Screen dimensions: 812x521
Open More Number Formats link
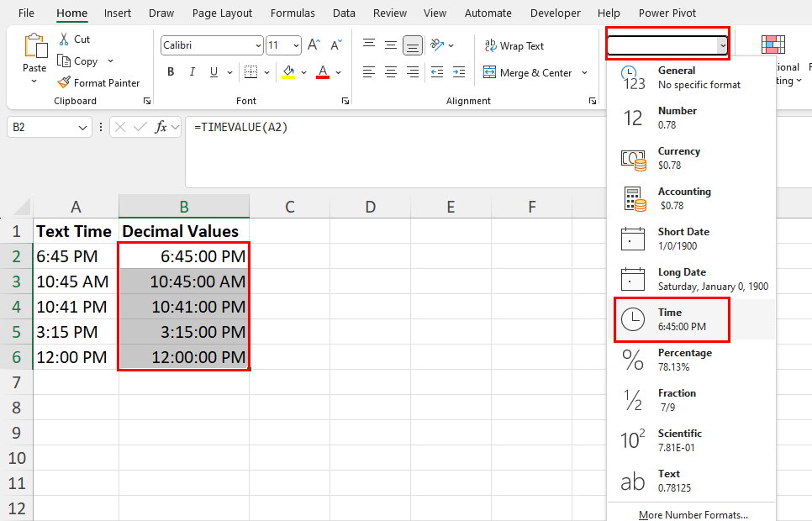coord(693,515)
